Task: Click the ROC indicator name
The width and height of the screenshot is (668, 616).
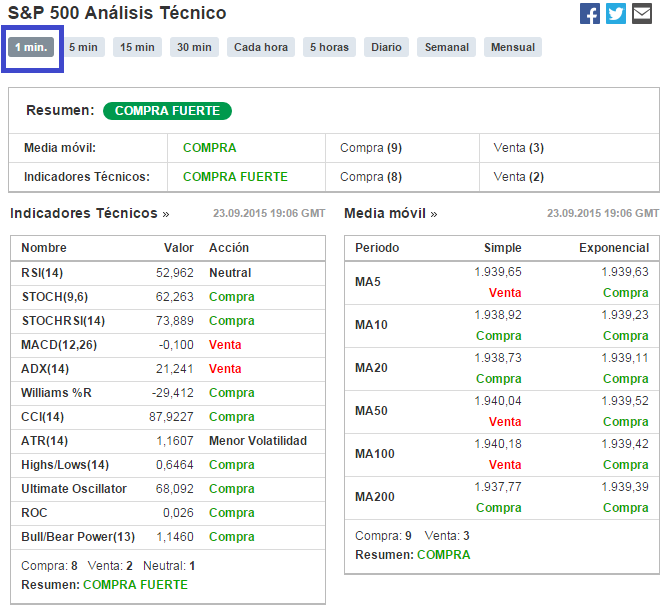Action: tap(35, 513)
